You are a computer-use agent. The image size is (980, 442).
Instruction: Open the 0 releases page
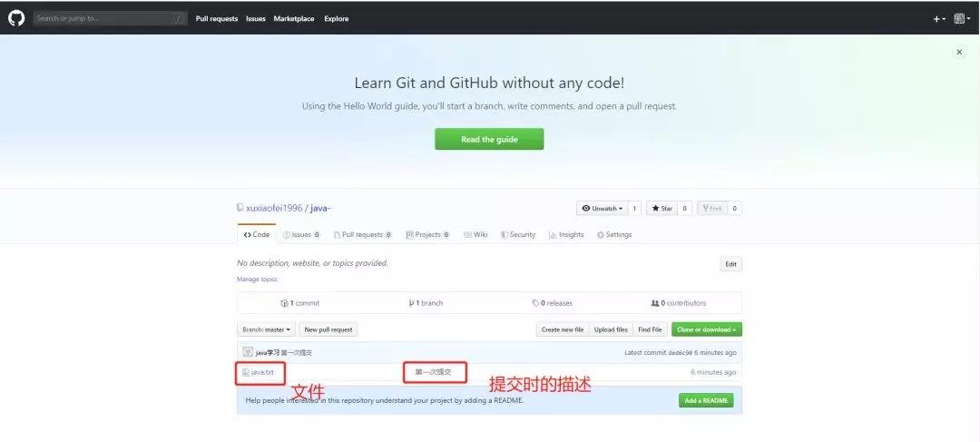(x=553, y=303)
